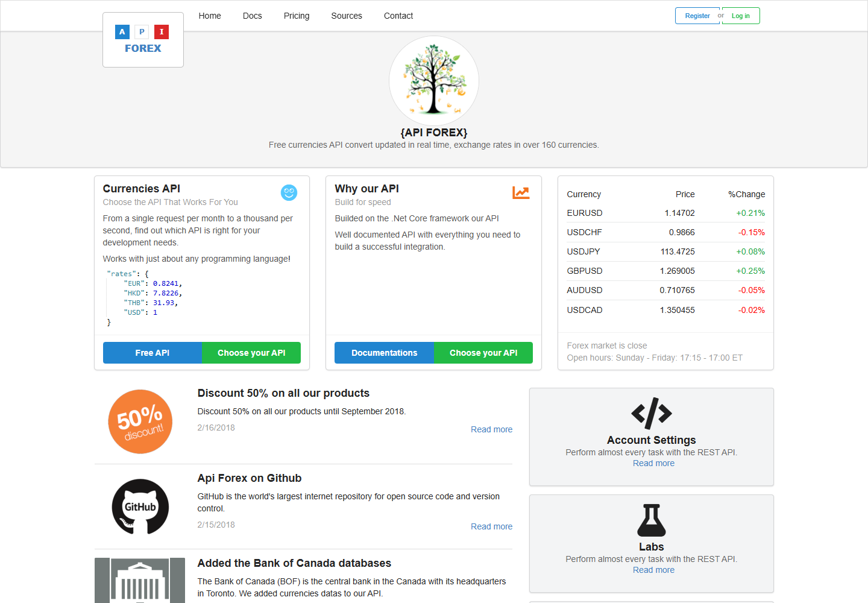Click the colorful tree logo in header

434,81
